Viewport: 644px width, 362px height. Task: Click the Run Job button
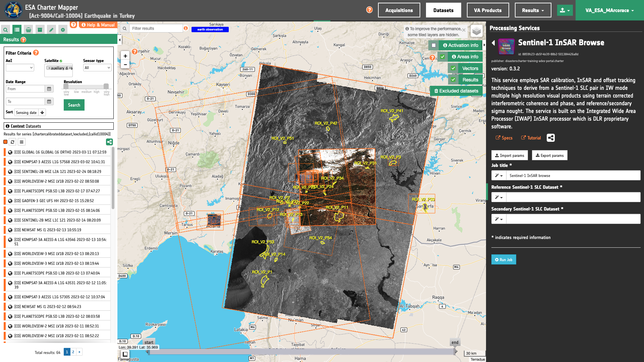(504, 260)
